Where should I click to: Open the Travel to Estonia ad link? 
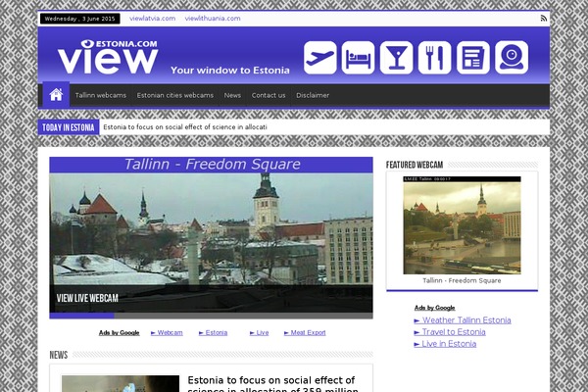[x=450, y=332]
